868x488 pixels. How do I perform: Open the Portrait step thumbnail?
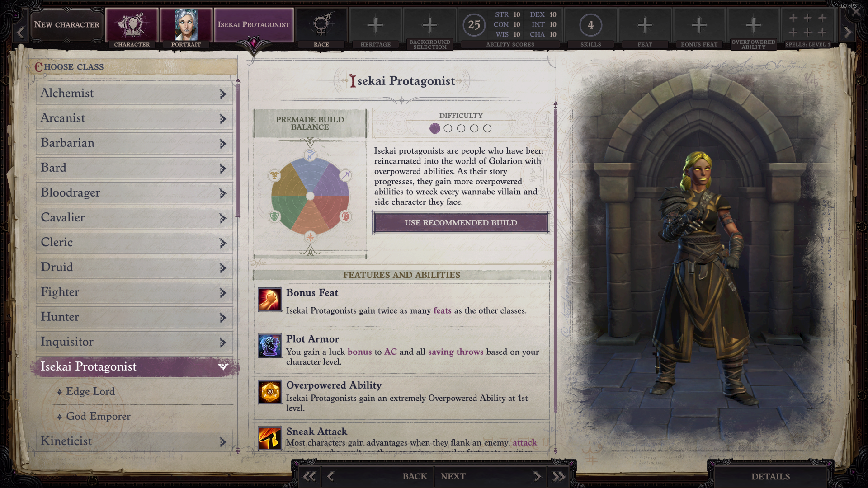(186, 25)
